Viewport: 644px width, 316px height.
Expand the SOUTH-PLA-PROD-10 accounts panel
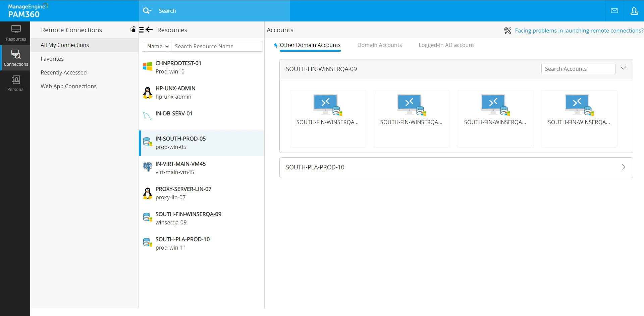(623, 167)
